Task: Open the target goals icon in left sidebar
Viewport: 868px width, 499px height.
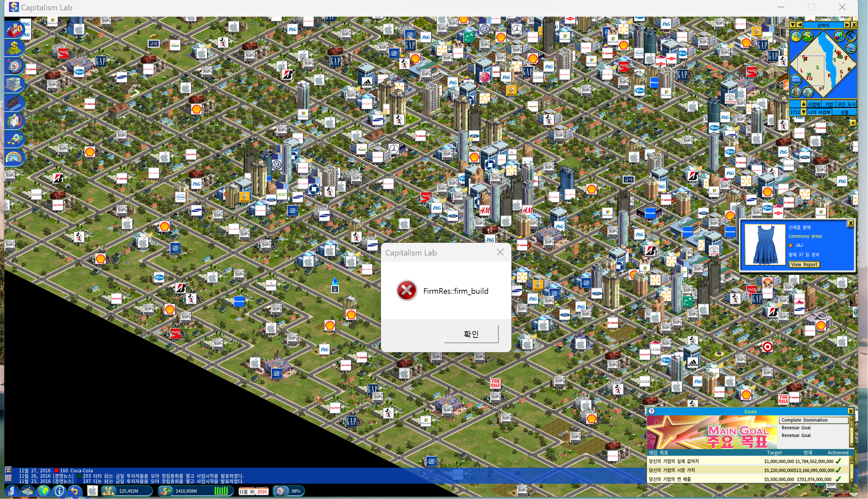Action: coord(14,66)
